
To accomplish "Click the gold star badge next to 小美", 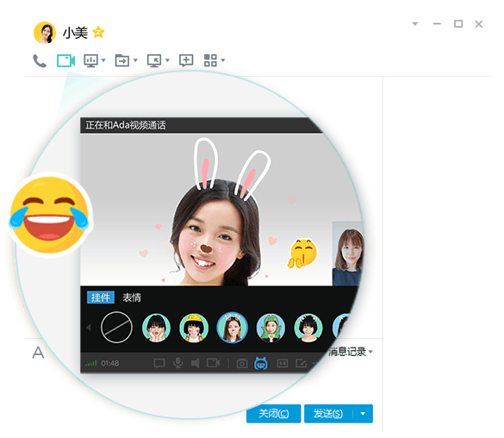I will [98, 32].
